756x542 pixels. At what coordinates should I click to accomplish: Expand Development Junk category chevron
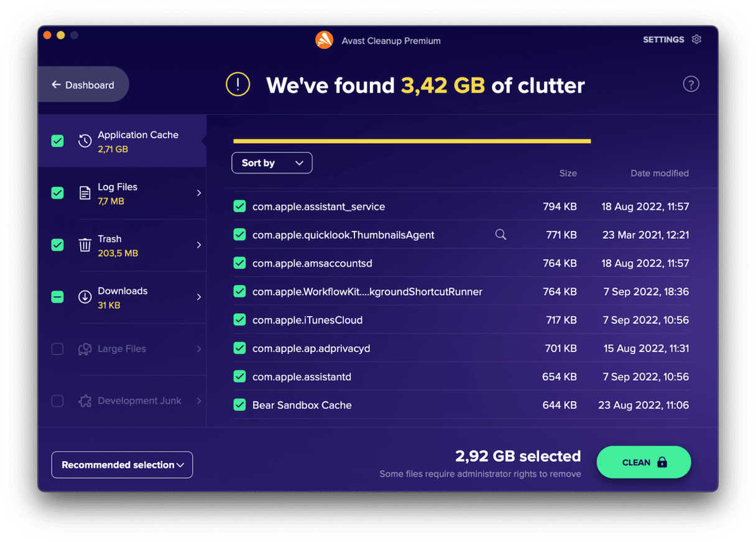(199, 401)
